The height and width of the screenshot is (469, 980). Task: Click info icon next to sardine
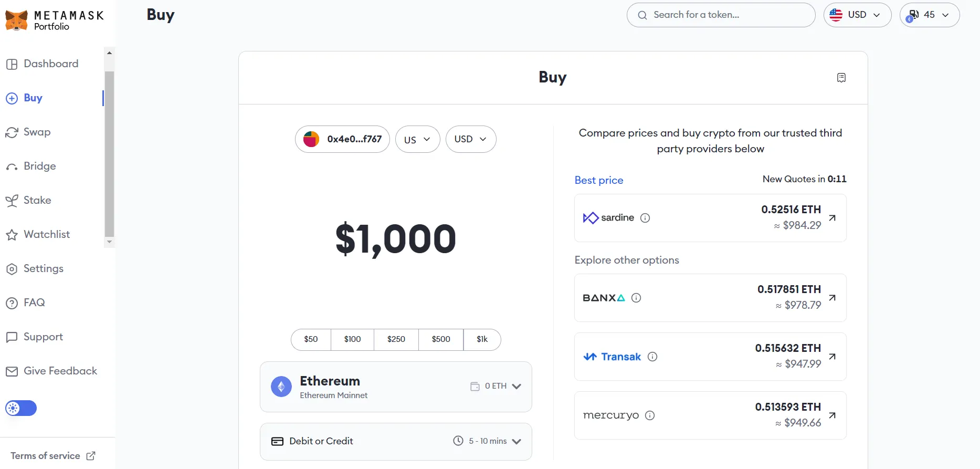coord(645,218)
